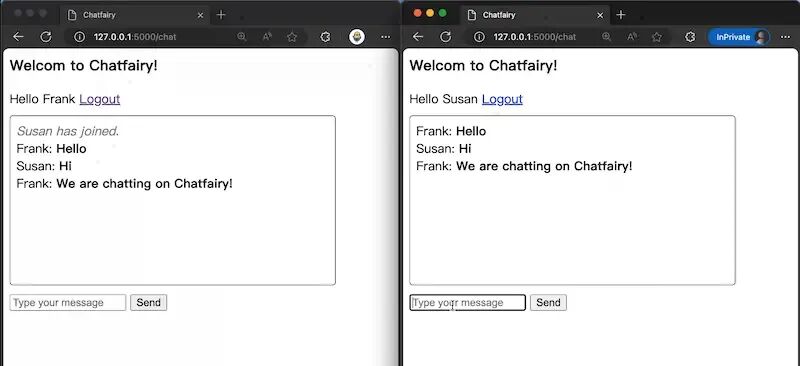Viewport: 800px width, 366px height.
Task: Click 'Frank: Hello' line in Frank's chat
Action: pyautogui.click(x=52, y=149)
